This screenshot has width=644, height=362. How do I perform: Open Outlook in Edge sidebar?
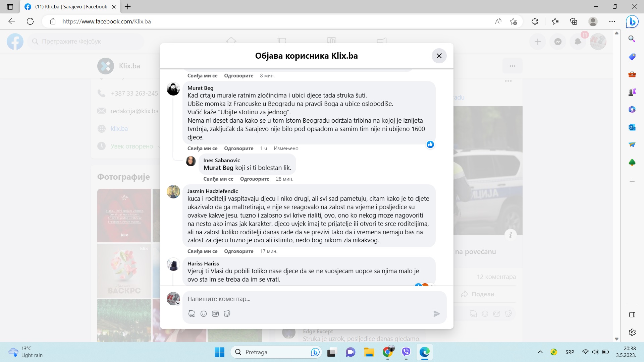point(632,127)
